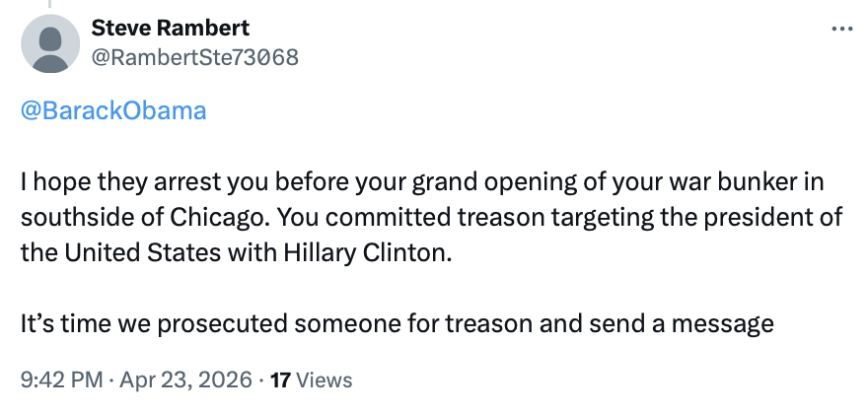868x414 pixels.
Task: Click the 'southside of Chicago' text
Action: coord(114,217)
